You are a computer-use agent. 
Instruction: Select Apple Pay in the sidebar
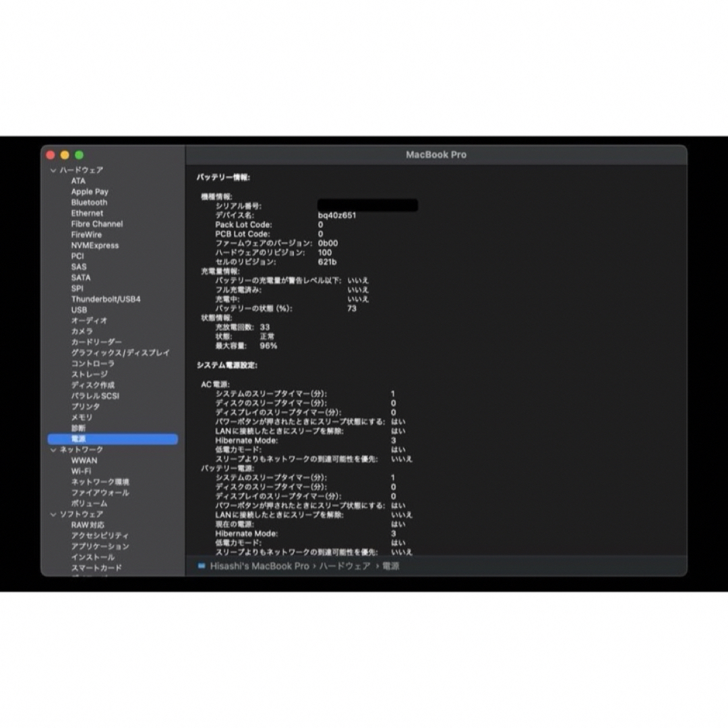click(90, 191)
